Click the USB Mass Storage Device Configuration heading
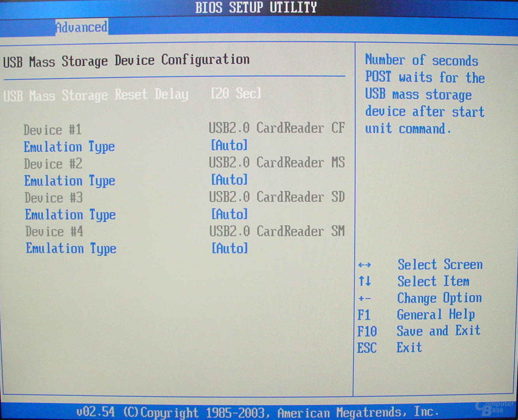This screenshot has height=420, width=518. pos(126,61)
